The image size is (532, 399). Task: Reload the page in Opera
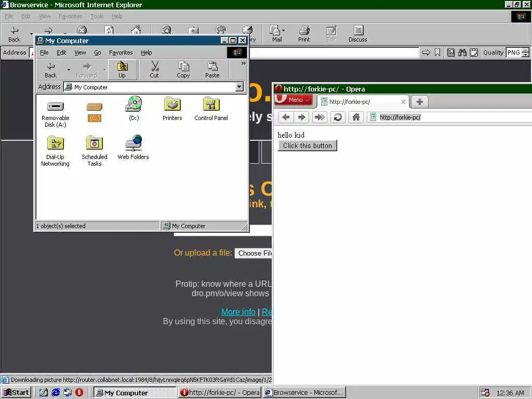click(x=338, y=117)
